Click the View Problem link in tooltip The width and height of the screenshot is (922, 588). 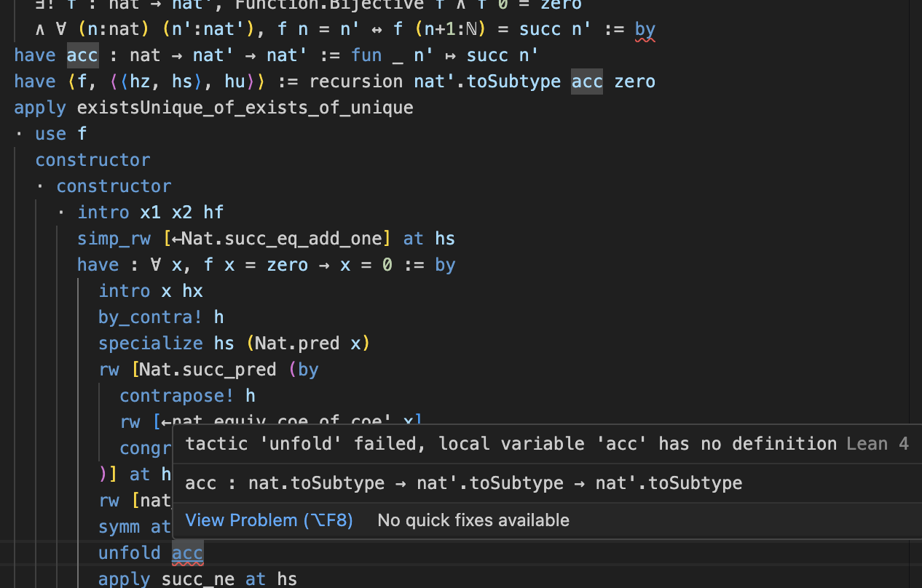click(x=269, y=520)
